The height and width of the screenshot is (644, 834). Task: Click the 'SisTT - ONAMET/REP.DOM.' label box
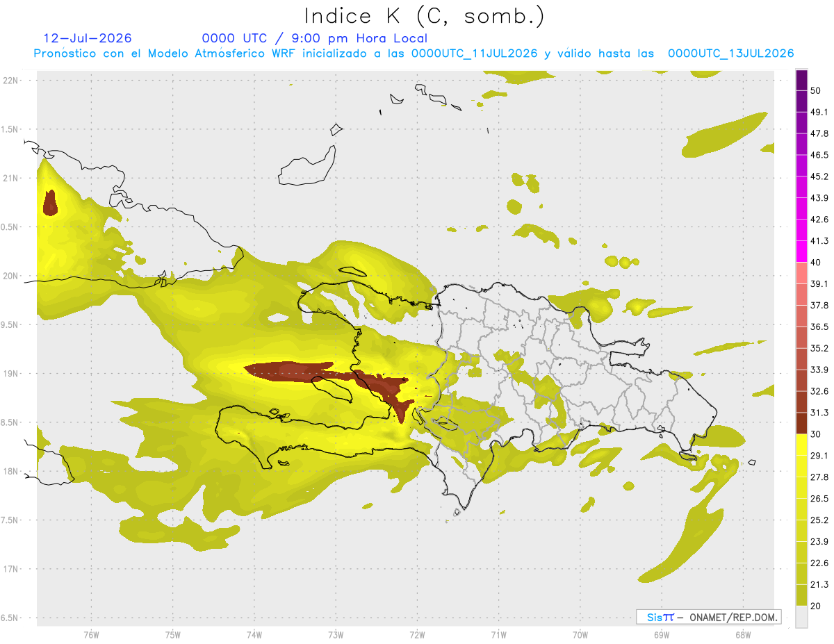[708, 617]
